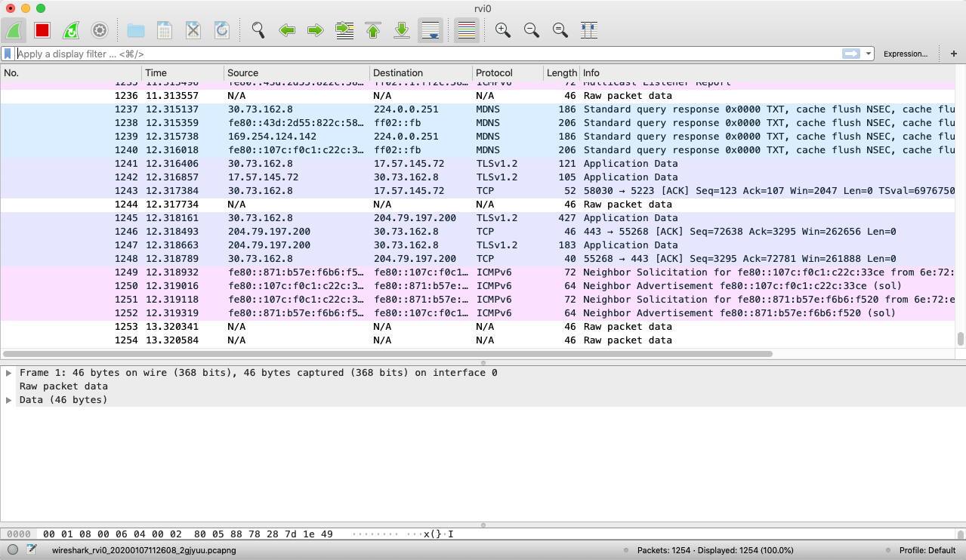
Task: Sort packets by Source column header
Action: pyautogui.click(x=243, y=73)
